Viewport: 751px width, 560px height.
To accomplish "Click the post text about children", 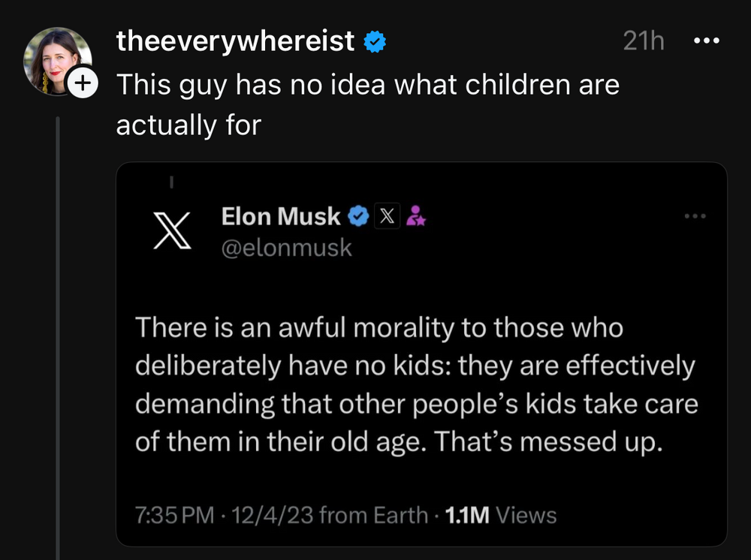I will [x=366, y=104].
